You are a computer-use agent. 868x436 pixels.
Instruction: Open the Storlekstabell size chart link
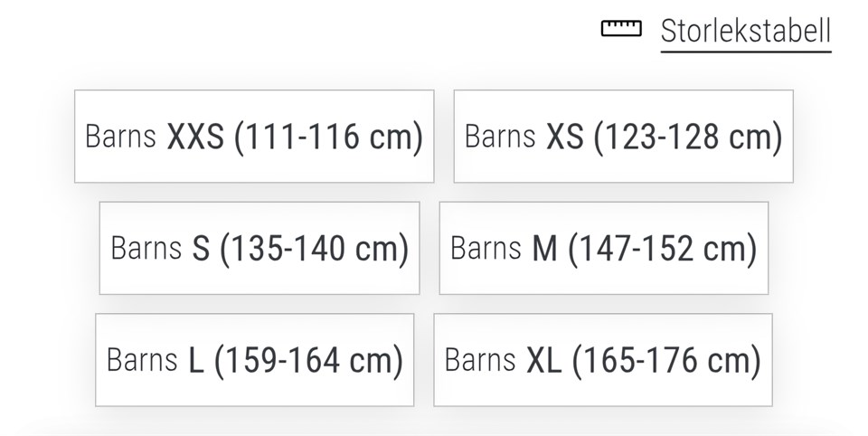click(x=745, y=32)
